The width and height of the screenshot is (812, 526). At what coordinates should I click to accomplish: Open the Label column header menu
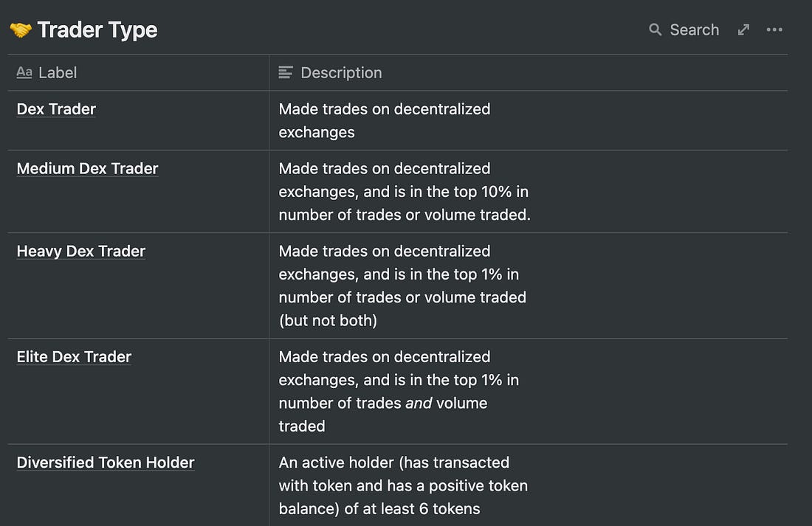click(58, 72)
